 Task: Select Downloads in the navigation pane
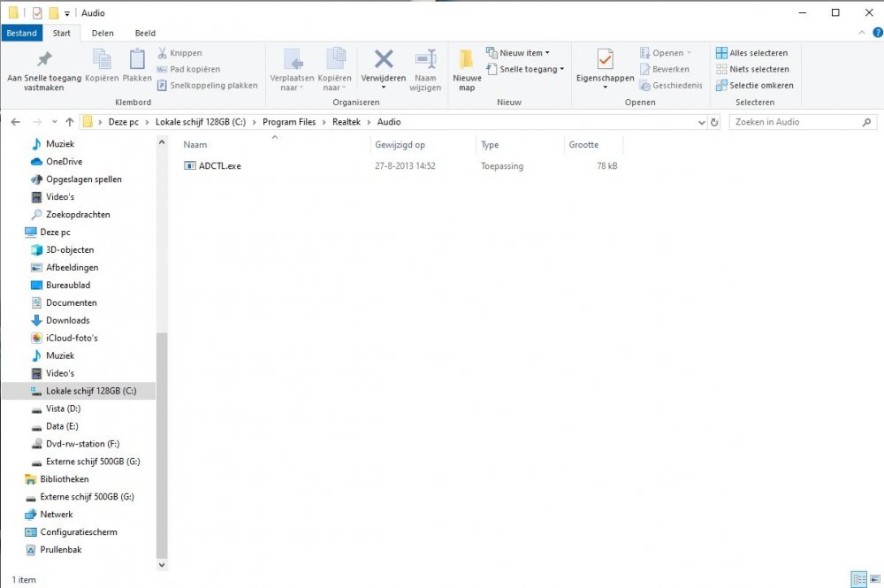pos(67,320)
